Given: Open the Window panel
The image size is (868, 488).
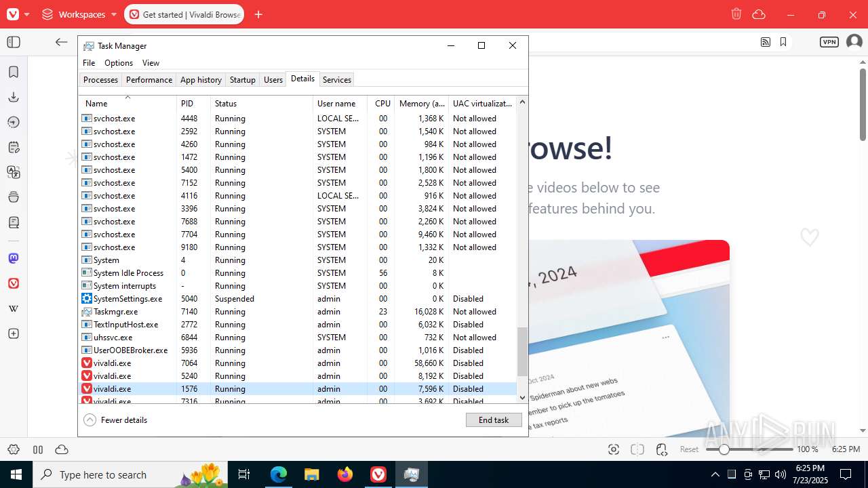Looking at the screenshot, I should [14, 197].
